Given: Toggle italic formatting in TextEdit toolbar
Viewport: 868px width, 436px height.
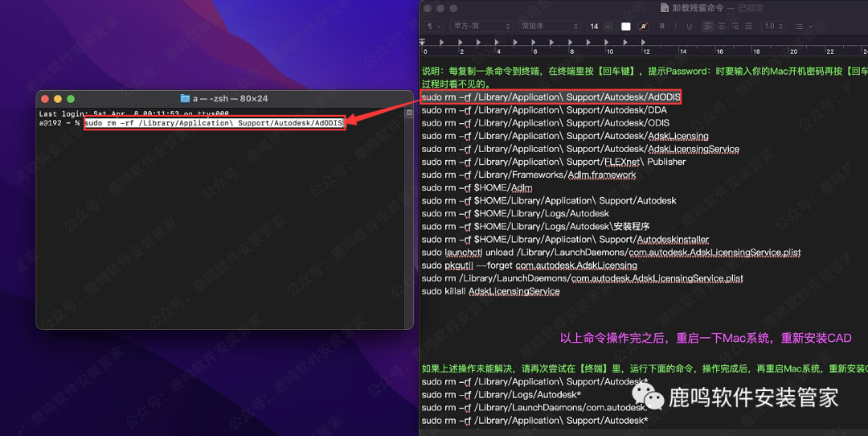Looking at the screenshot, I should [x=675, y=27].
